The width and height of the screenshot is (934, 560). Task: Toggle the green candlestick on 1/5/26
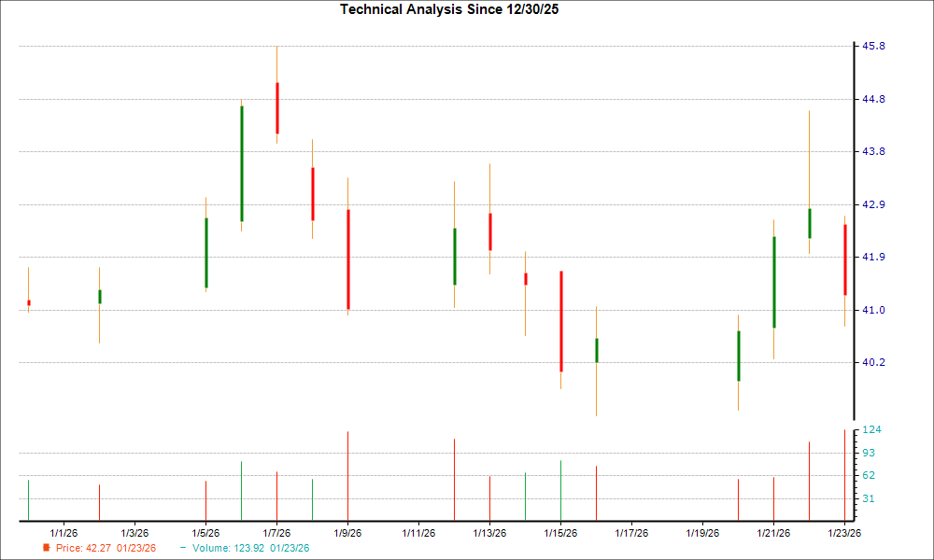(205, 252)
